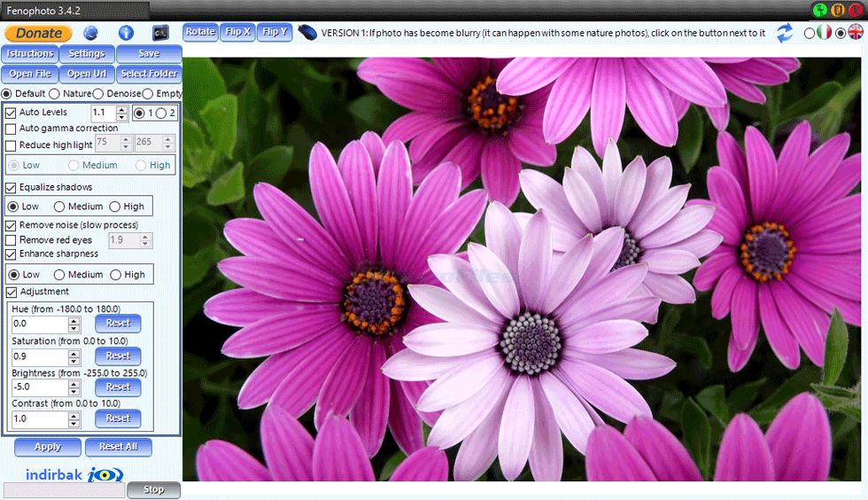Reset the Hue value
Image resolution: width=868 pixels, height=500 pixels.
pyautogui.click(x=118, y=324)
